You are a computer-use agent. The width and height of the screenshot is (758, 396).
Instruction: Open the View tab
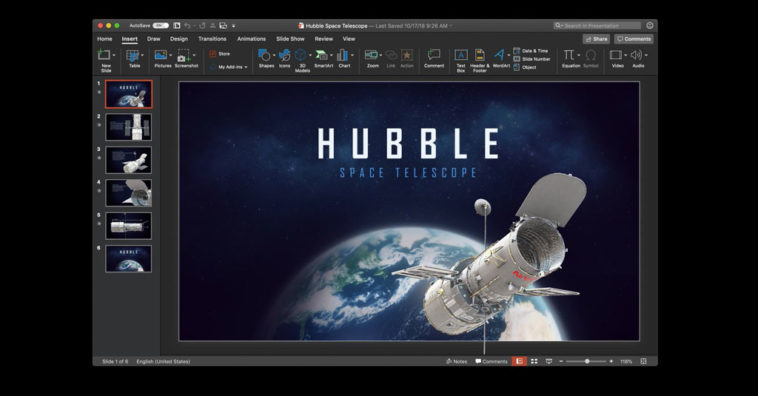pos(349,39)
